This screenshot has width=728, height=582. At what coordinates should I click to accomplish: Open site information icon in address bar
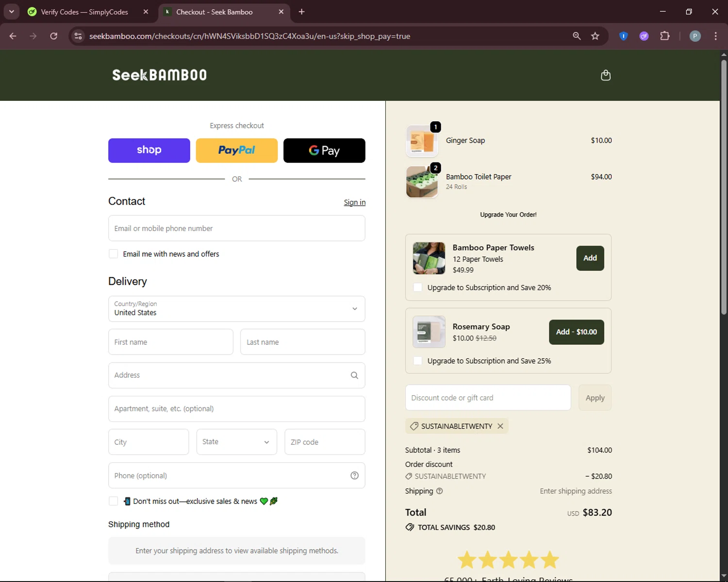(78, 36)
